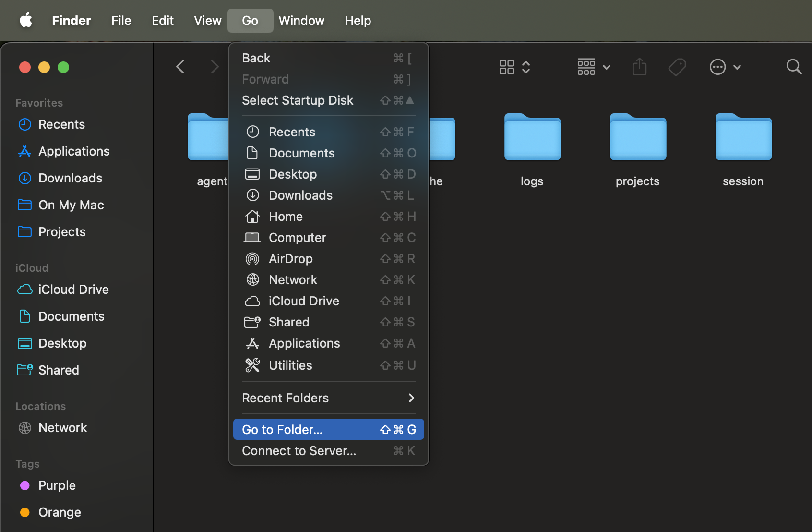812x532 pixels.
Task: Expand the Recent Folders submenu
Action: pos(328,398)
